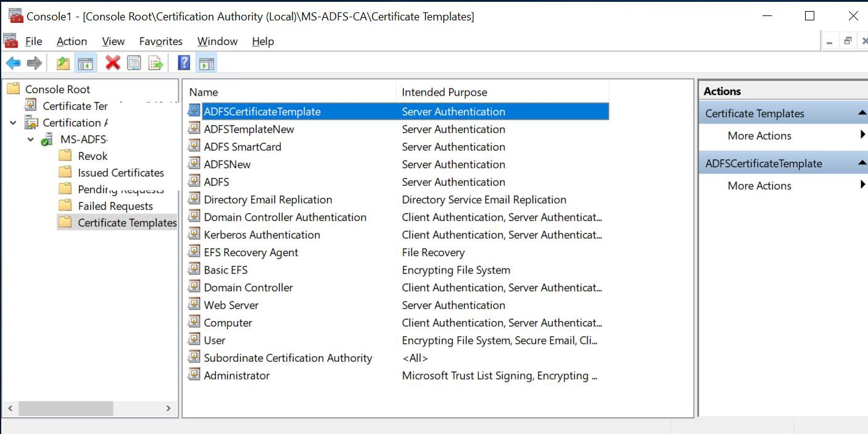
Task: Expand More Actions arrow under Certificate Templates
Action: pos(862,135)
